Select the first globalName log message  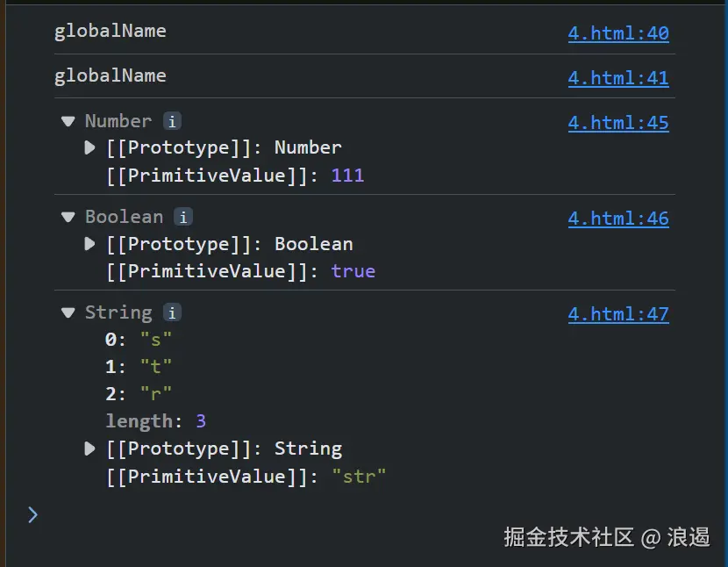pyautogui.click(x=110, y=31)
